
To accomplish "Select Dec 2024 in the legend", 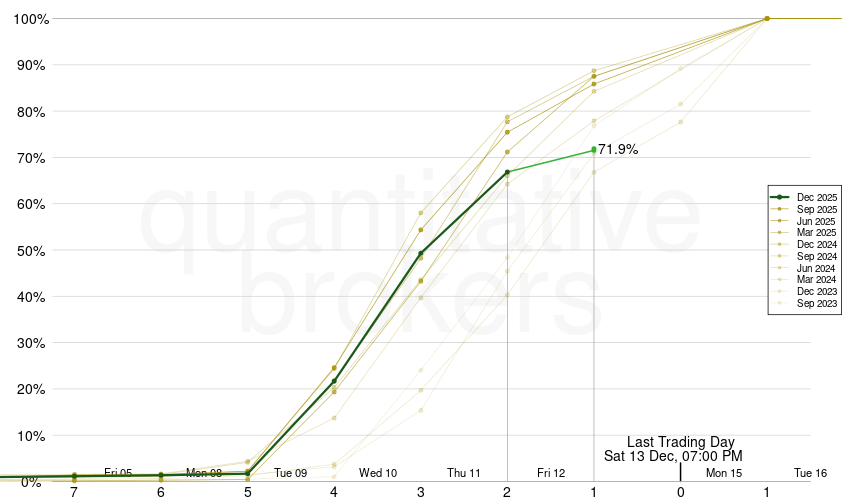I will click(816, 244).
